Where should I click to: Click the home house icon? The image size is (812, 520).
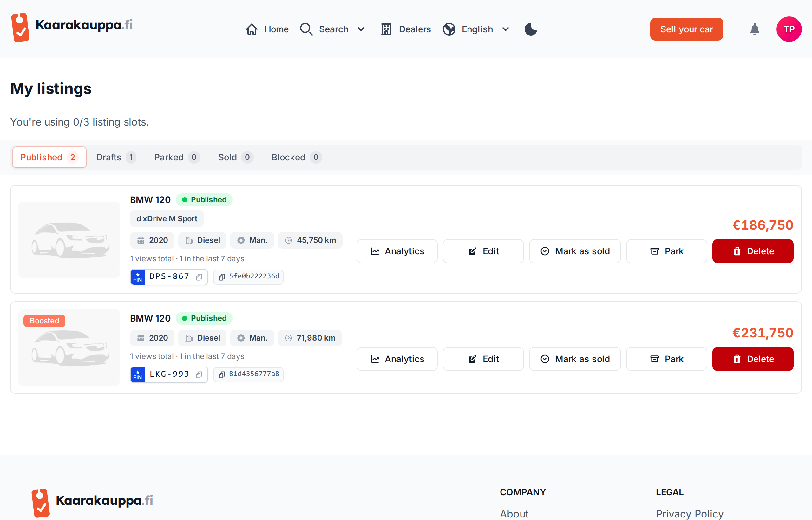[252, 29]
